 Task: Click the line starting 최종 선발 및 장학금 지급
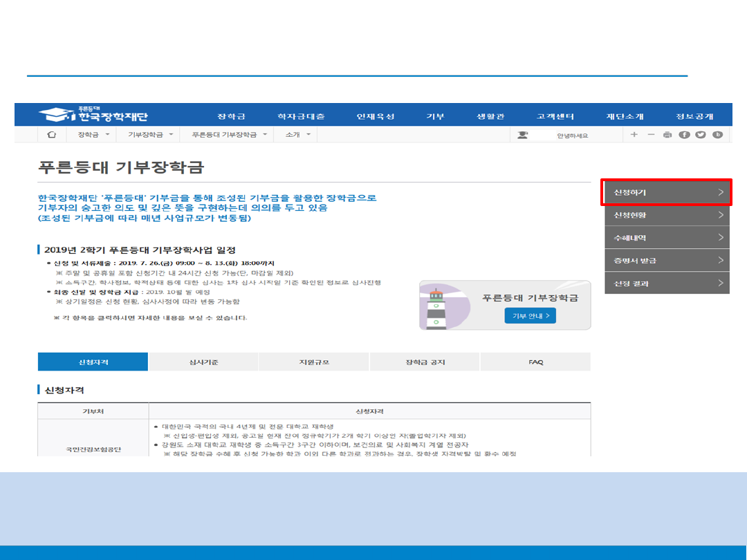(x=131, y=292)
